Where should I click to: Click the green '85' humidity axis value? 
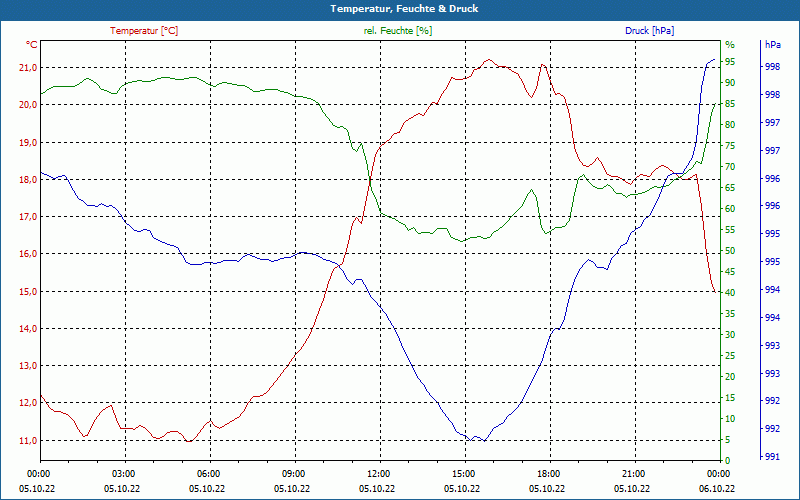click(x=730, y=104)
